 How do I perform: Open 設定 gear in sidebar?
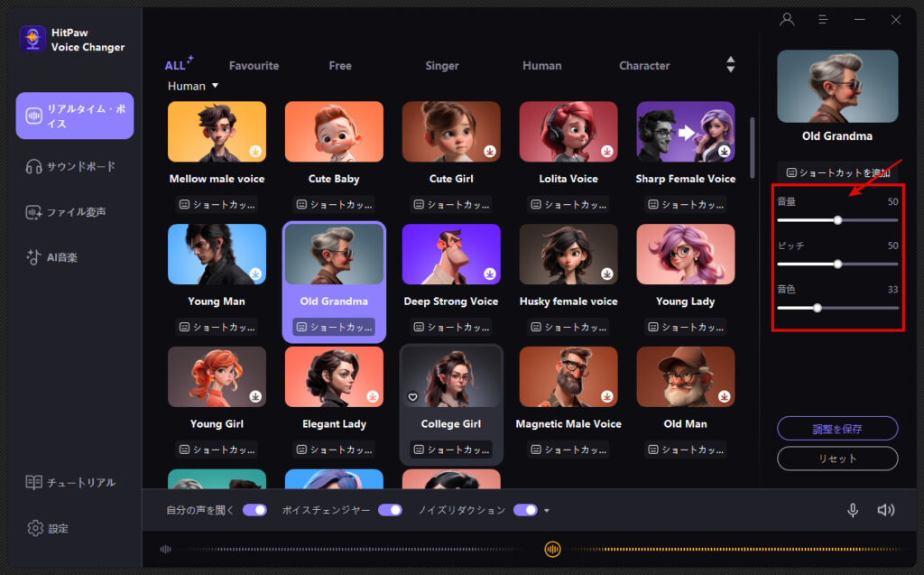[49, 528]
